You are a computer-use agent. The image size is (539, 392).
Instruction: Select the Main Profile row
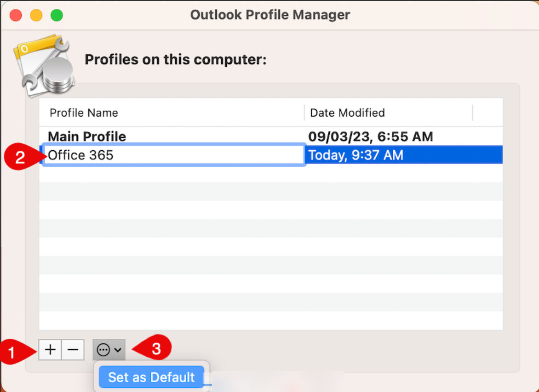coord(271,136)
